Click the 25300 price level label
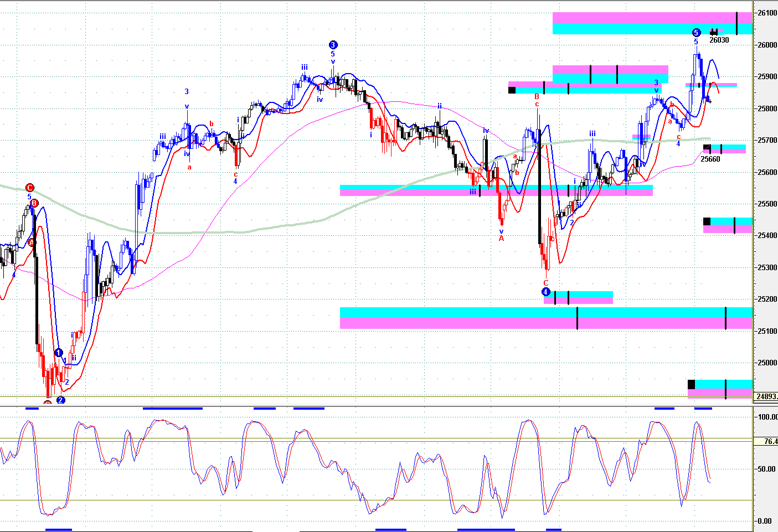Image resolution: width=778 pixels, height=532 pixels. [x=767, y=267]
